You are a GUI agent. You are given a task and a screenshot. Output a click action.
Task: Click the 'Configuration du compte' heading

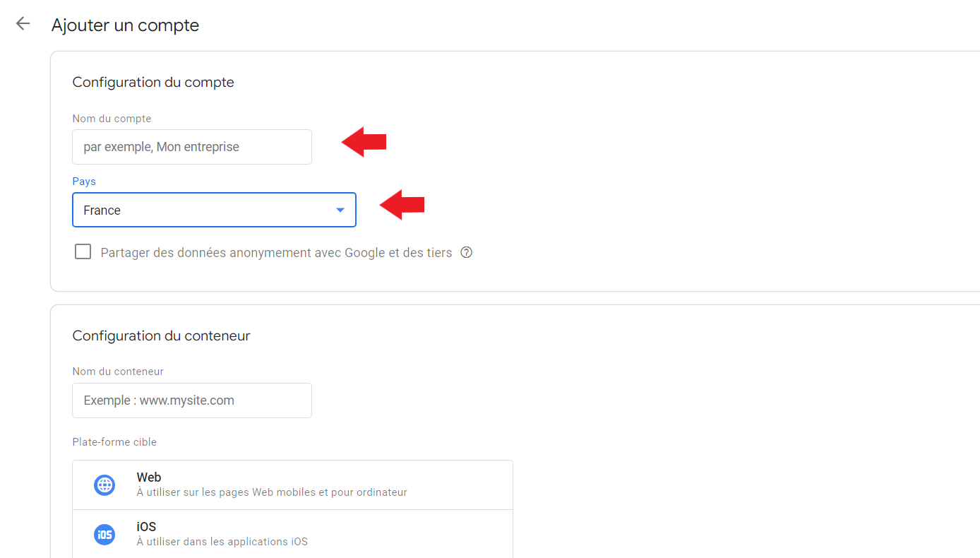point(153,83)
